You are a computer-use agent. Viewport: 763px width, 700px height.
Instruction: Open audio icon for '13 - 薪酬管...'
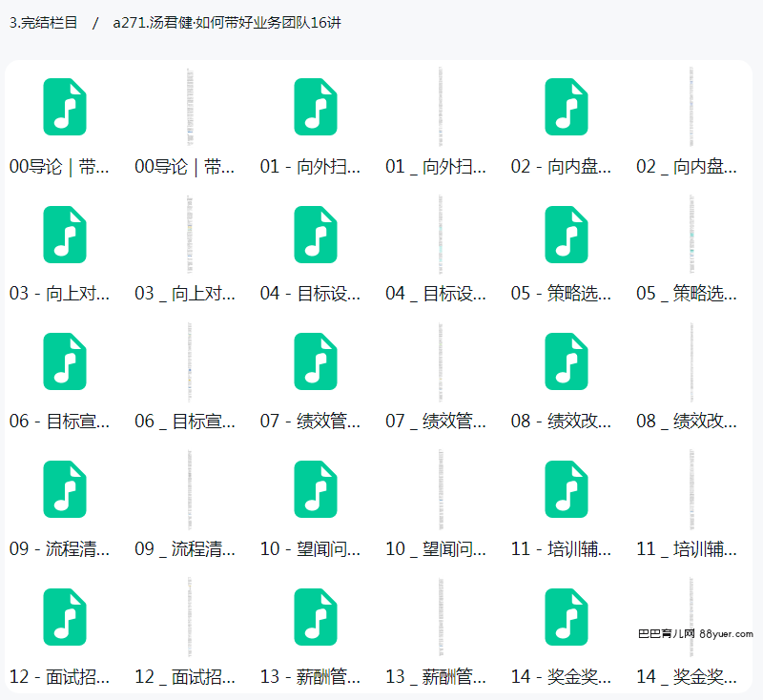click(316, 617)
